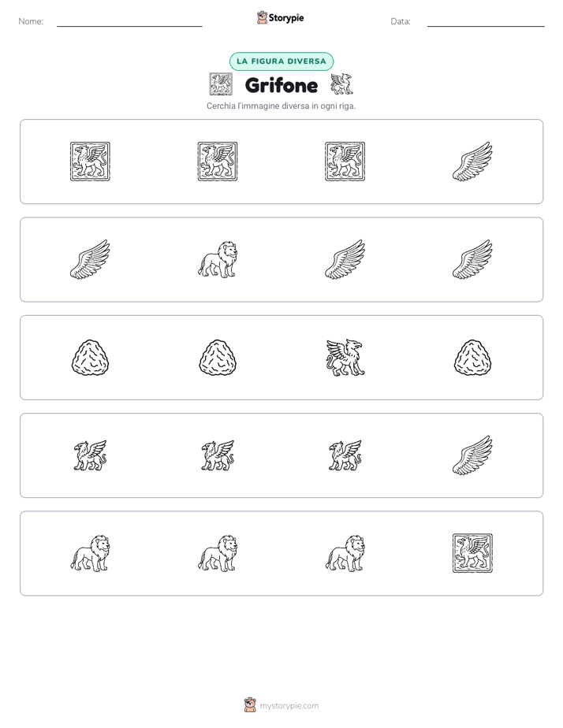563x728 pixels.
Task: Click the last rock in the third row
Action: coord(472,358)
